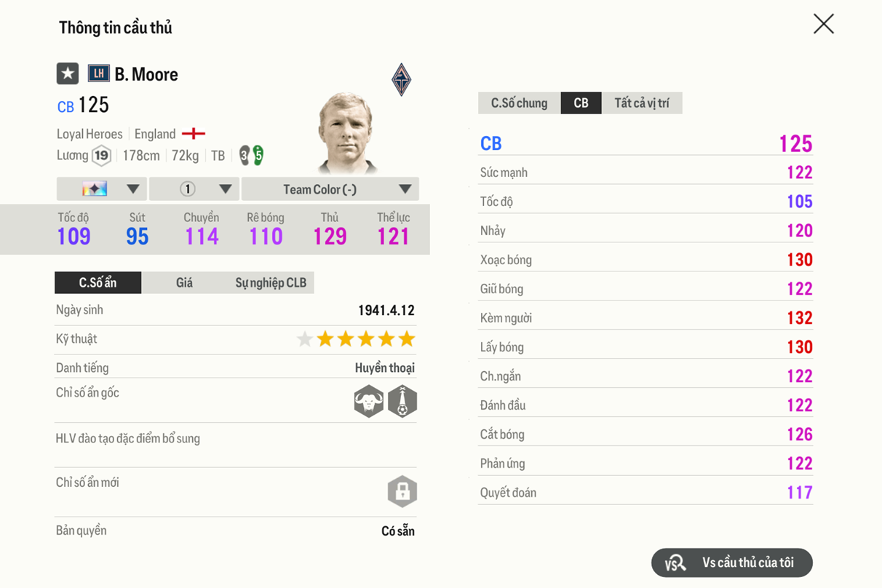Select the green boots icon

tap(259, 155)
